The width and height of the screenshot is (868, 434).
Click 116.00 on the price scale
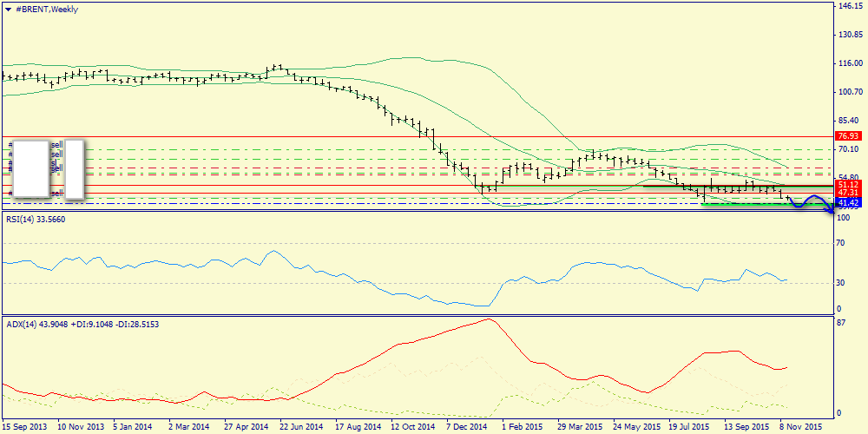(x=849, y=63)
